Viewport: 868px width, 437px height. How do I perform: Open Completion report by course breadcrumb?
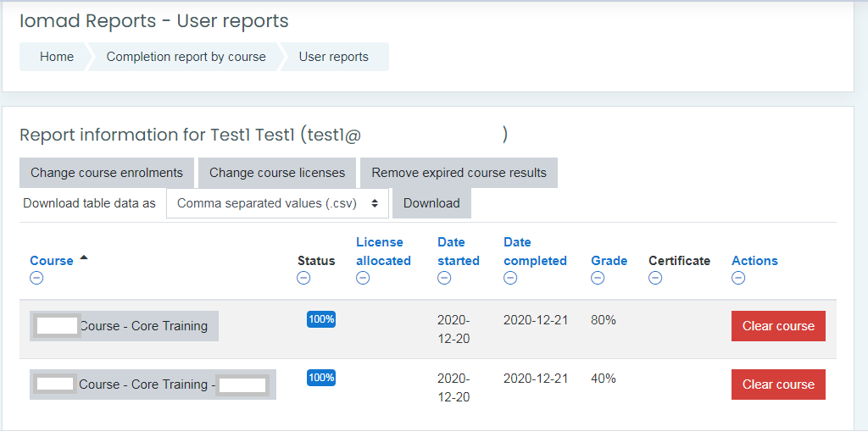click(186, 57)
